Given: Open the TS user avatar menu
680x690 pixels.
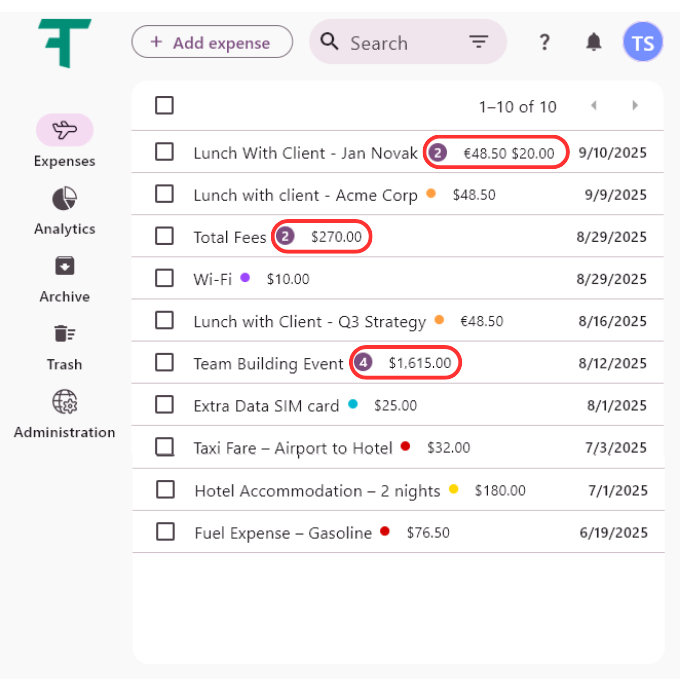Looking at the screenshot, I should point(642,43).
